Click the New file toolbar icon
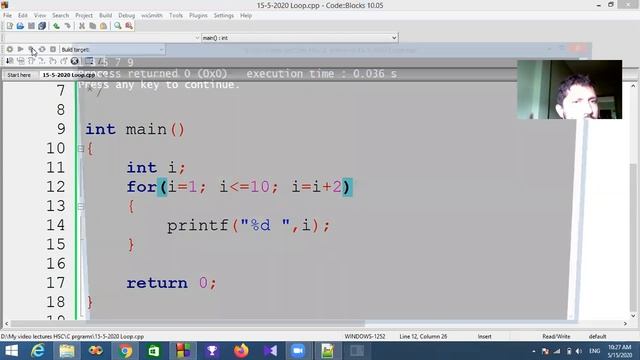The width and height of the screenshot is (640, 360). click(x=10, y=26)
